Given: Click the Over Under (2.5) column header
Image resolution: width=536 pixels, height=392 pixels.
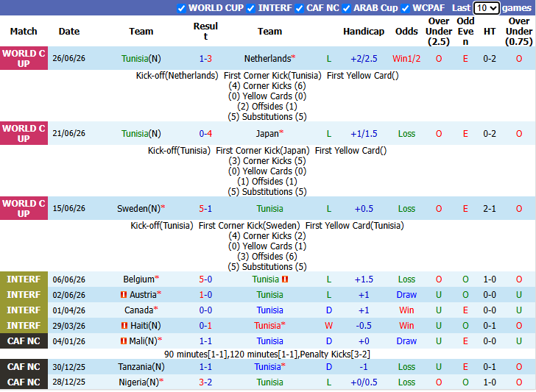Looking at the screenshot, I should coord(439,32).
